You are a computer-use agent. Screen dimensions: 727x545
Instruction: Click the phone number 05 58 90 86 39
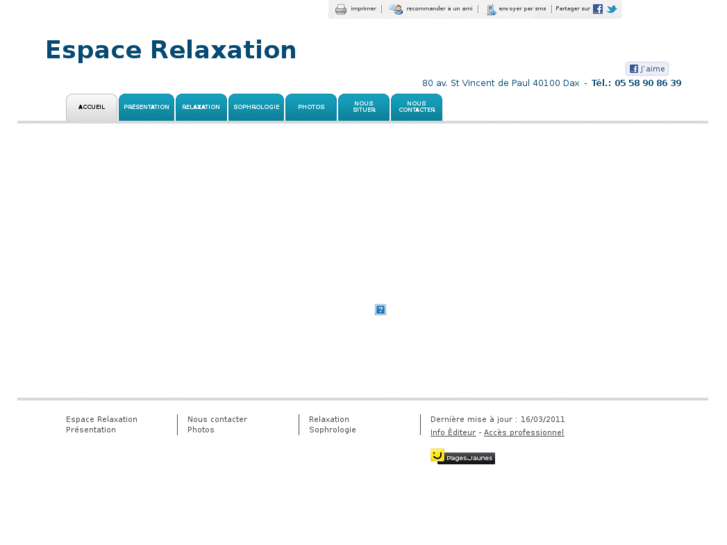coord(648,83)
